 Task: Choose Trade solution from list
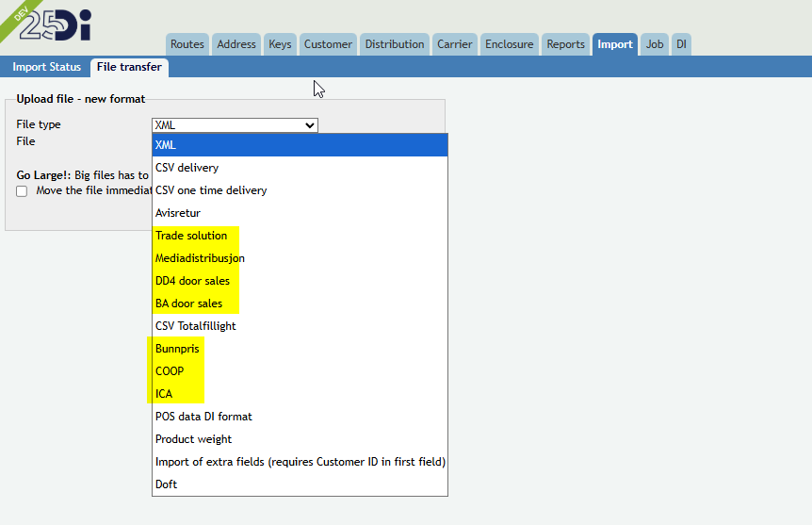(x=300, y=236)
